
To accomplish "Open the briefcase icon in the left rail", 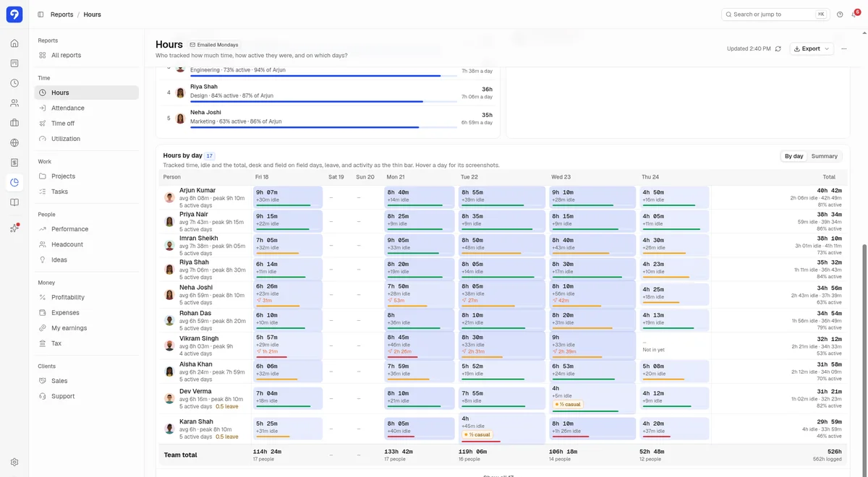I will [14, 123].
